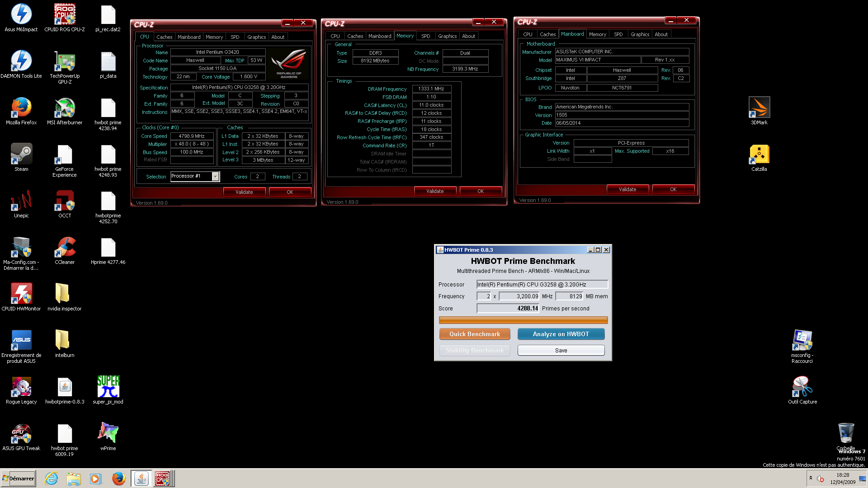The width and height of the screenshot is (868, 488).
Task: Click orange HWBOT benchmark progress bar
Action: (524, 320)
